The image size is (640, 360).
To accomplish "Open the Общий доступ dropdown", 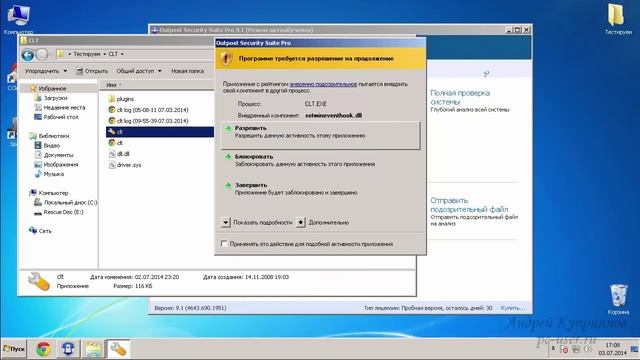I will 139,71.
